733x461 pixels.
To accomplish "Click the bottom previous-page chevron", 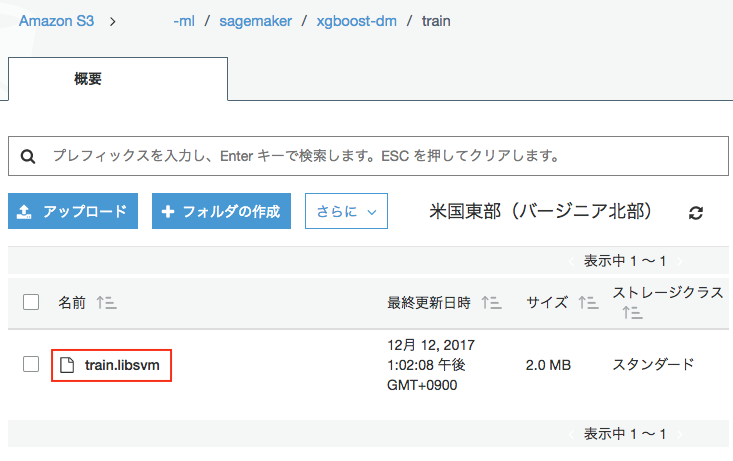I will coord(571,434).
